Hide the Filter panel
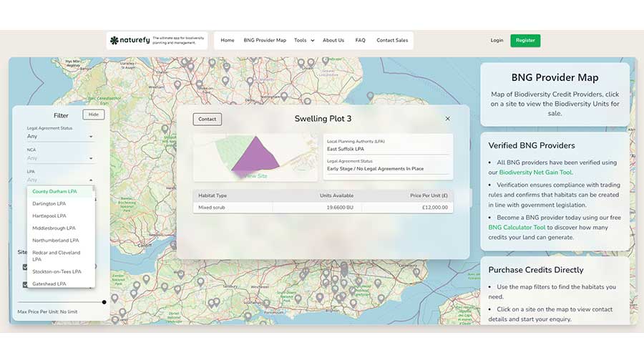 click(x=94, y=115)
